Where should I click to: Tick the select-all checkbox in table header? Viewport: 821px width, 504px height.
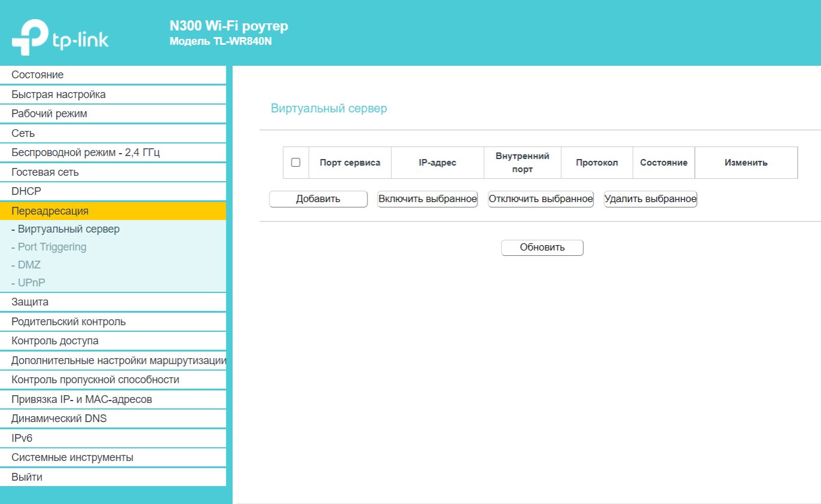coord(296,163)
